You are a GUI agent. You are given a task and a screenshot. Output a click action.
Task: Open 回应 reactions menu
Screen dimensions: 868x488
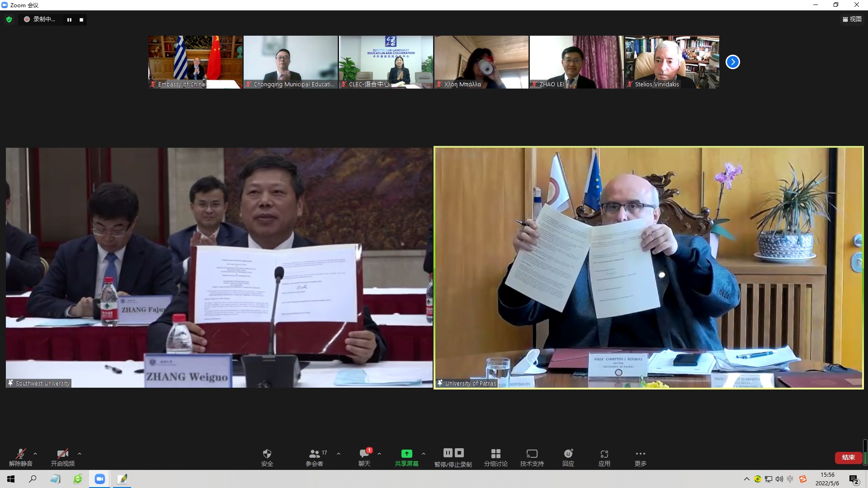coord(568,457)
